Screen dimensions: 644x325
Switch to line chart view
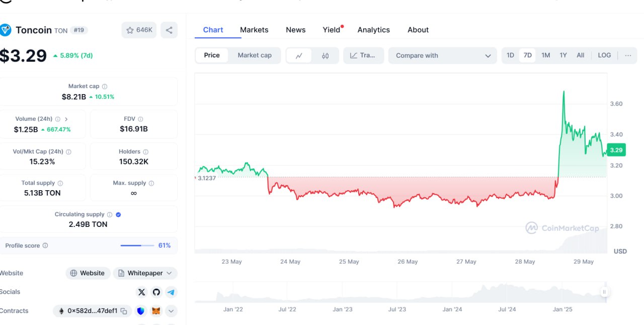[x=299, y=56]
